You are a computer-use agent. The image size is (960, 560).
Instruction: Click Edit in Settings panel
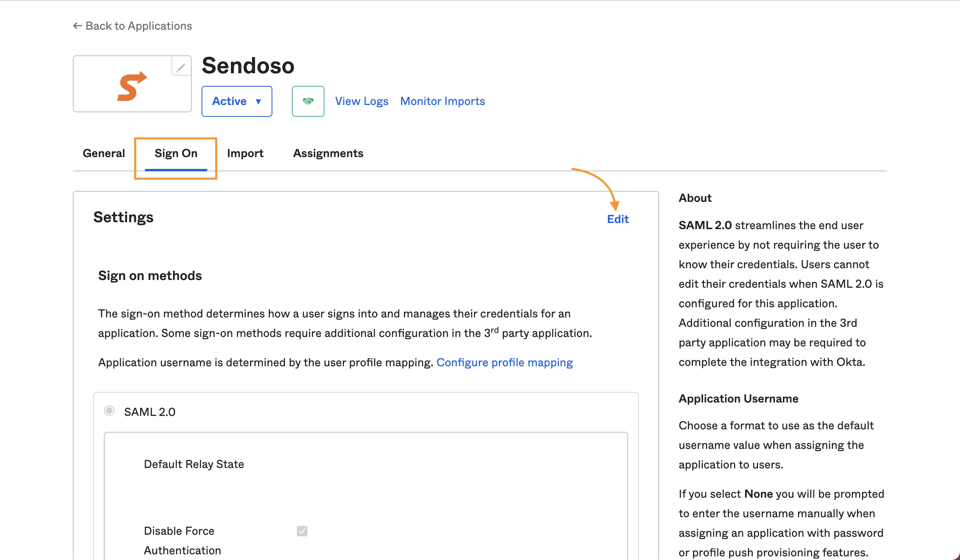(618, 219)
